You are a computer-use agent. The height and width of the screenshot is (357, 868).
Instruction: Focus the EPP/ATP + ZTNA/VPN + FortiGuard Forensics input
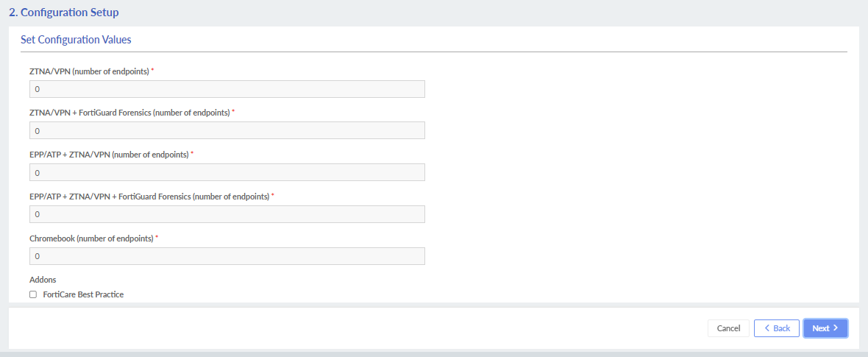pyautogui.click(x=227, y=214)
